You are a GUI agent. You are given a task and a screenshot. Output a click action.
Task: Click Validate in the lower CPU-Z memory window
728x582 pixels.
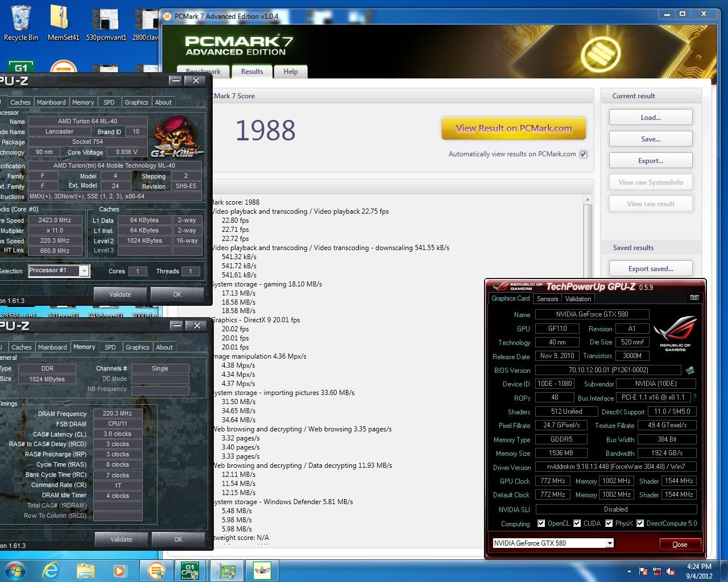(x=121, y=539)
